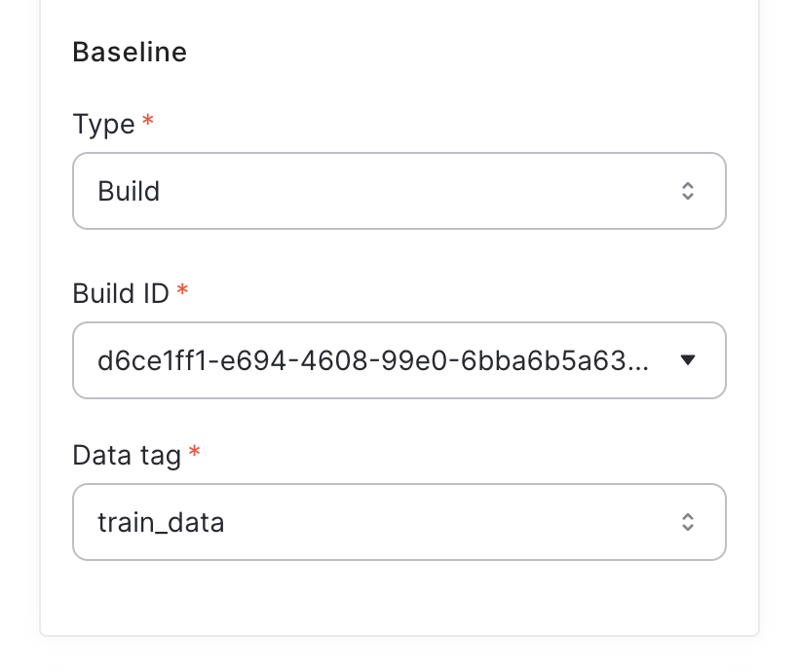Image resolution: width=799 pixels, height=672 pixels.
Task: Click the black triangle icon on Build ID selector
Action: pyautogui.click(x=689, y=360)
